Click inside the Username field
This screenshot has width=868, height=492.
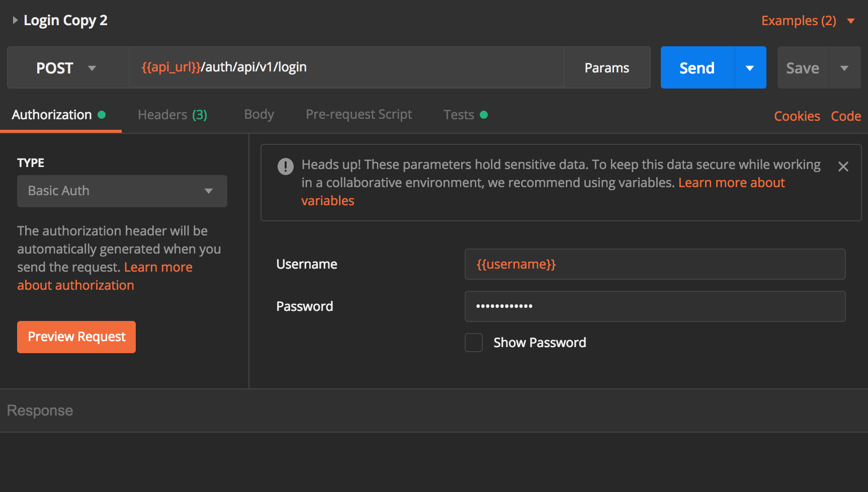654,264
